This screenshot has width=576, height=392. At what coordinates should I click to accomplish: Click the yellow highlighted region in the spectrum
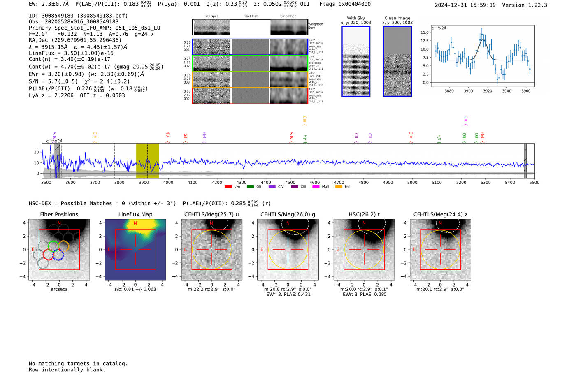click(x=147, y=160)
